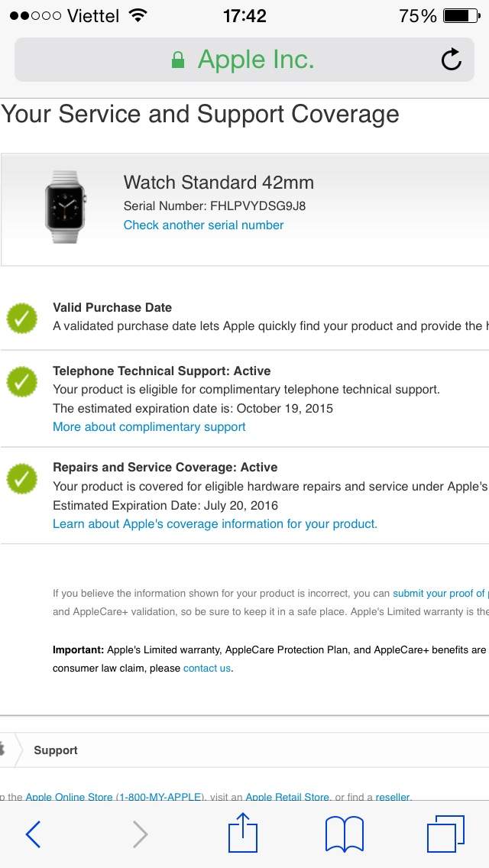Tap the Safari forward arrow
Screen dimensions: 489x868
click(x=140, y=834)
